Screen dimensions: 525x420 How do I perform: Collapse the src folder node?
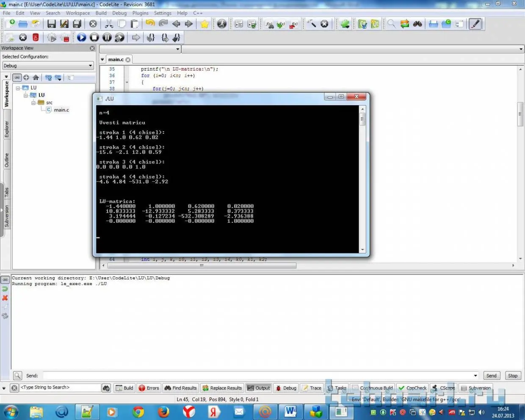pyautogui.click(x=33, y=103)
